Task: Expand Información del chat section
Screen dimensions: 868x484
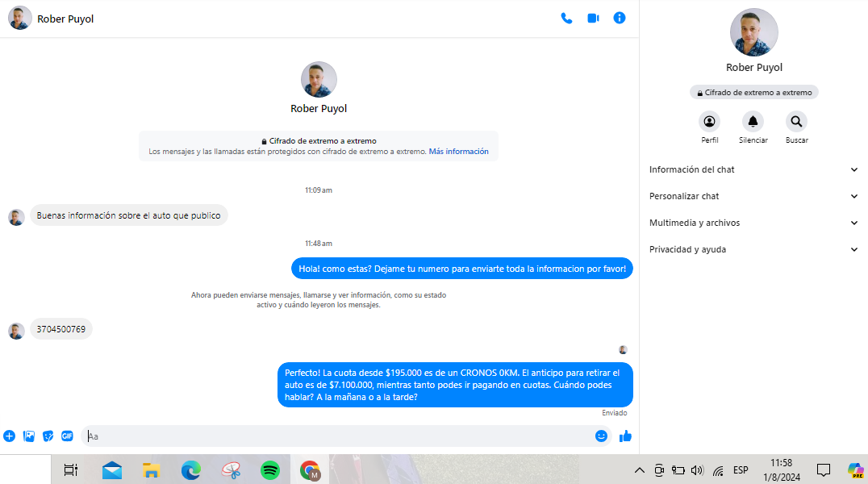Action: [753, 169]
